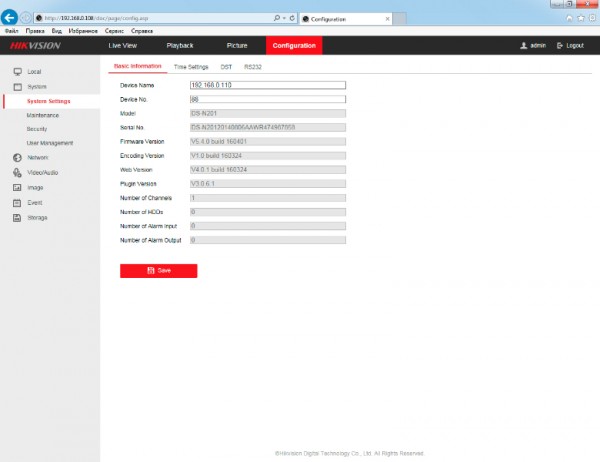This screenshot has width=600, height=462.
Task: Open Maintenance in sidebar
Action: pos(43,115)
